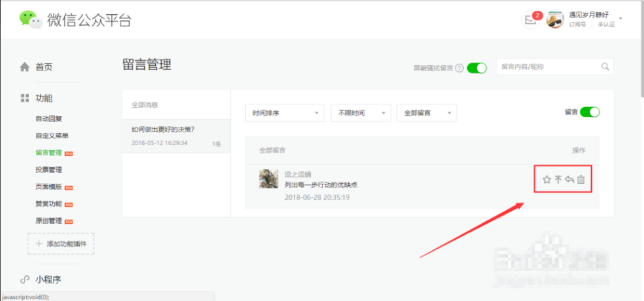644x301 pixels.
Task: Open the 不限时间 dropdown
Action: tap(360, 113)
